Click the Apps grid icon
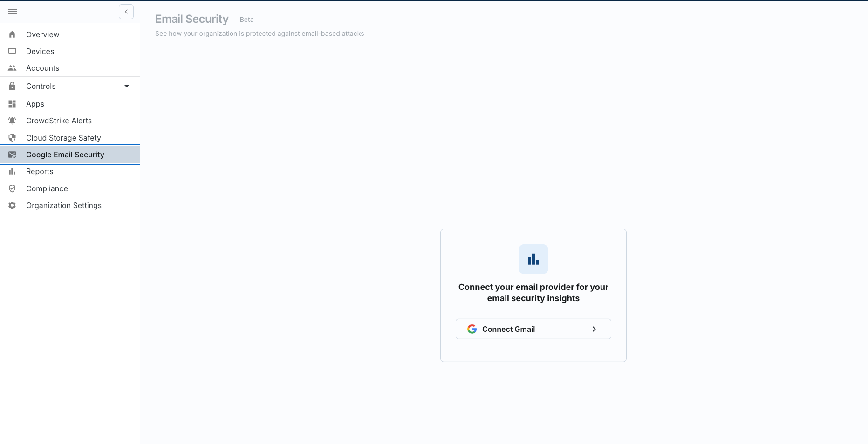This screenshot has width=868, height=444. coord(12,104)
